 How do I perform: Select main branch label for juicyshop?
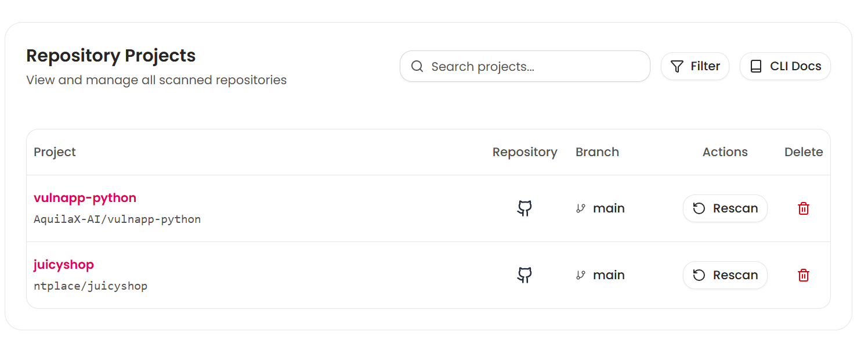coord(609,275)
